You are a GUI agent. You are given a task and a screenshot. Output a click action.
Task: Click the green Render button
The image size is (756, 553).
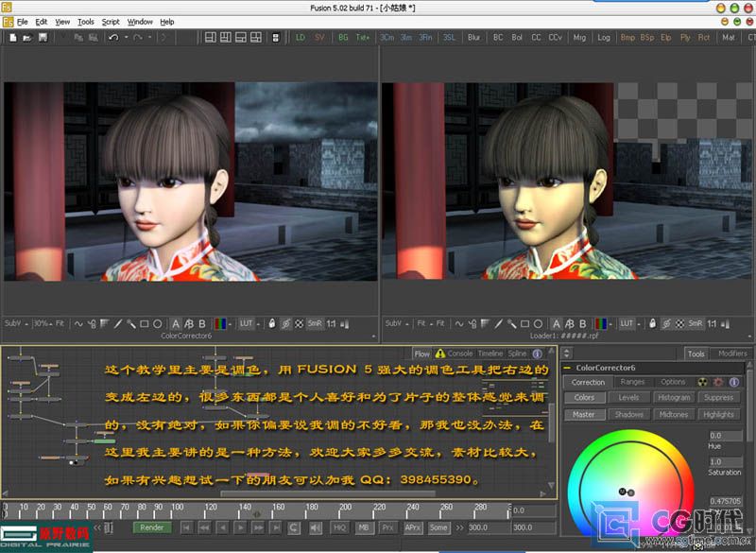(152, 527)
